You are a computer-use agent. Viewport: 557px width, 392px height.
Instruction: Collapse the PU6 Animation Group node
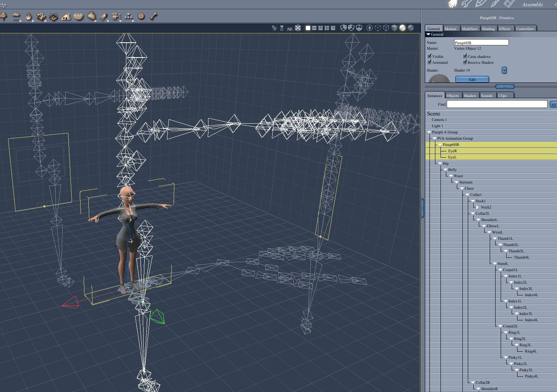tap(435, 138)
